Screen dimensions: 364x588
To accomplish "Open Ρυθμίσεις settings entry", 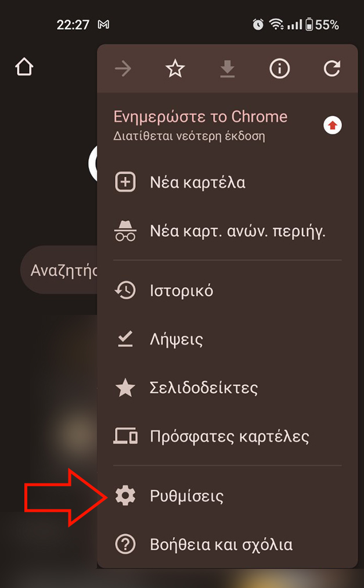I will coord(228,496).
